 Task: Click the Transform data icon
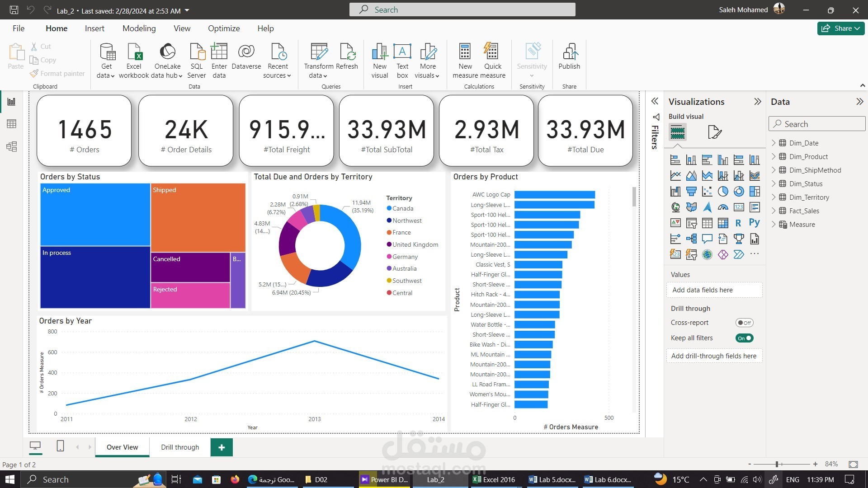click(319, 52)
